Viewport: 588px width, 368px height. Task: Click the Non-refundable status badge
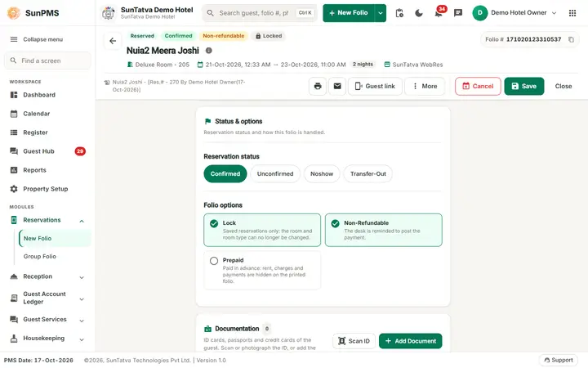point(224,36)
